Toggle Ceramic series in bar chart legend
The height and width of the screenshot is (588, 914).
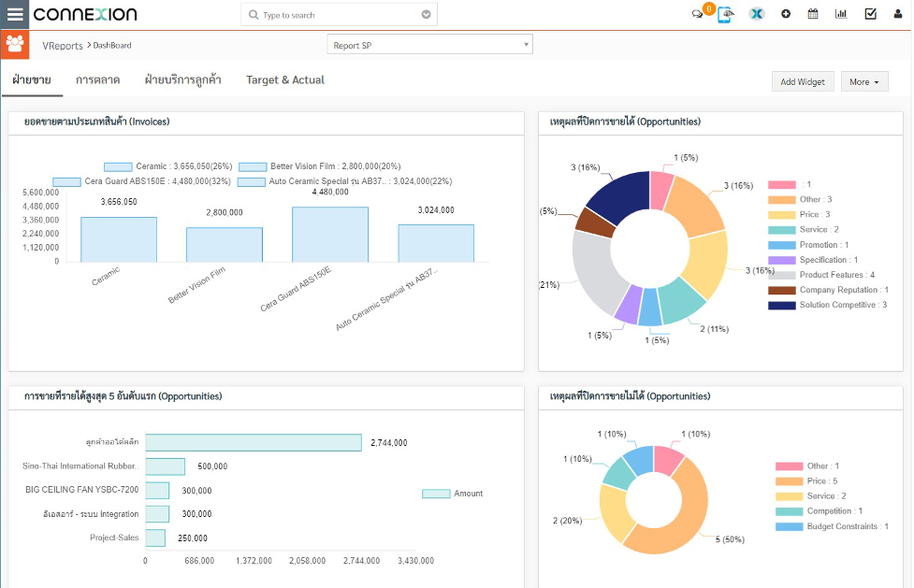click(118, 166)
